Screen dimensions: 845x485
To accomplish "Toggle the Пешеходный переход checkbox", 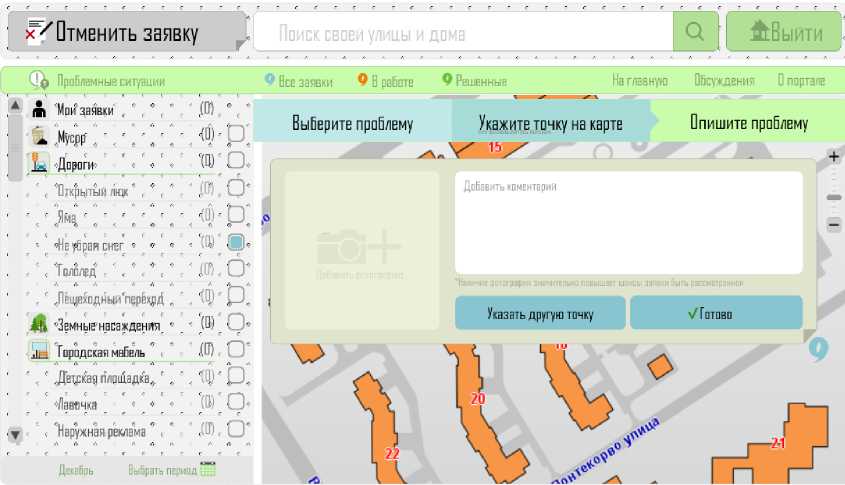I will click(x=236, y=295).
